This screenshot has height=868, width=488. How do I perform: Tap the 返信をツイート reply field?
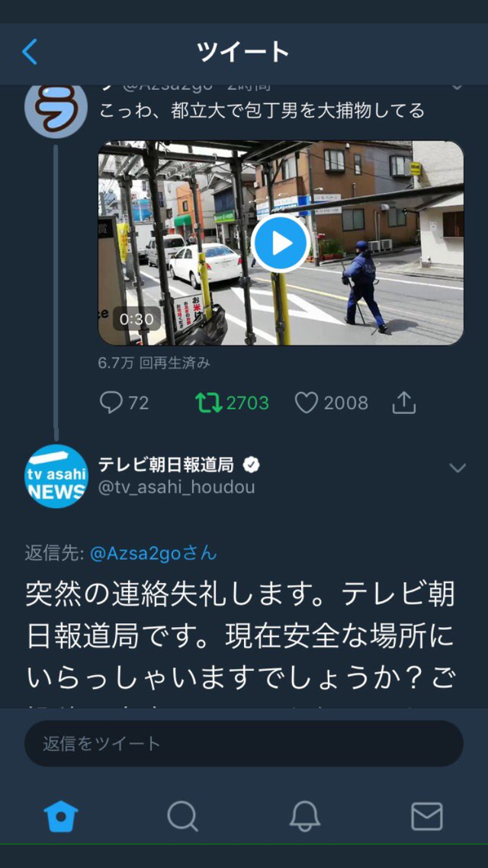244,744
